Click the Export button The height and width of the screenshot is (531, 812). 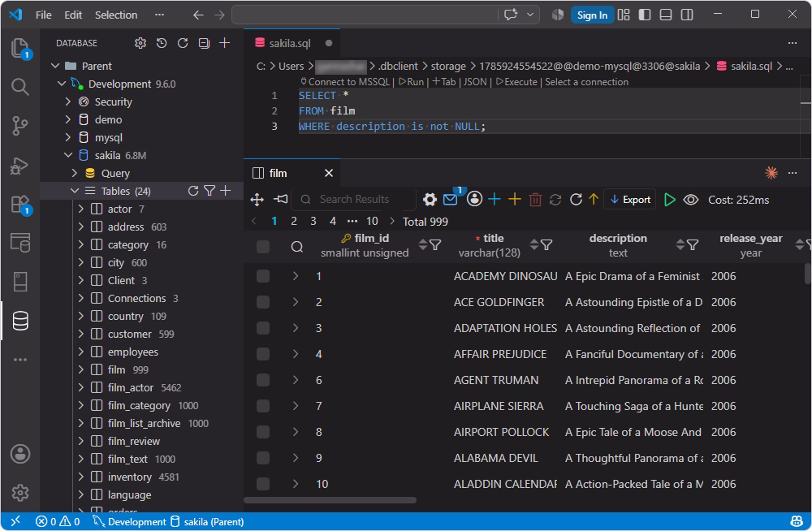pyautogui.click(x=630, y=200)
